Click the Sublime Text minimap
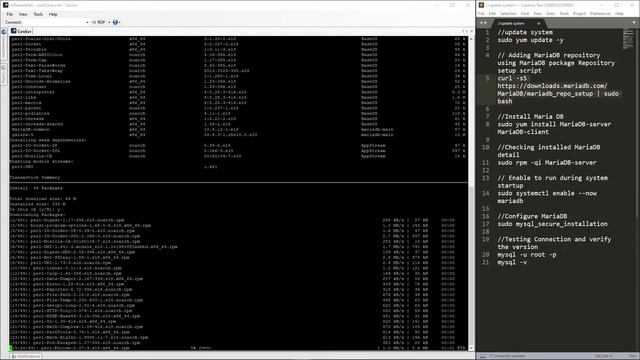 click(628, 40)
